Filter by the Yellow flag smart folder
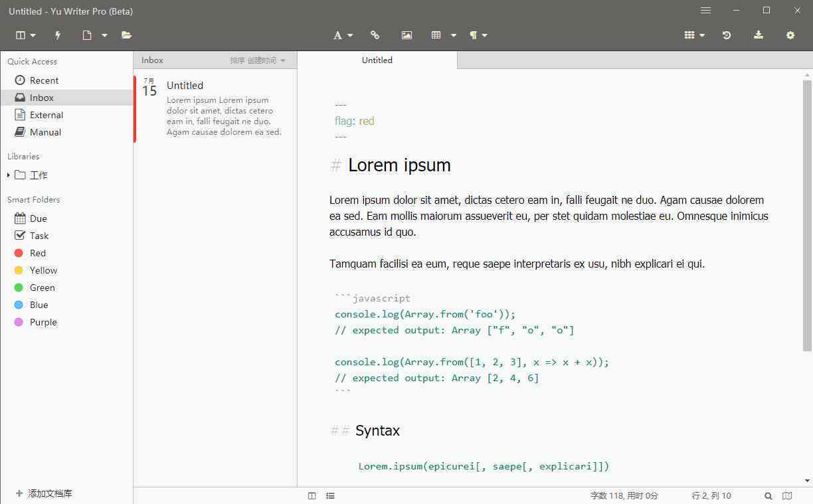Viewport: 813px width, 504px height. click(x=66, y=270)
